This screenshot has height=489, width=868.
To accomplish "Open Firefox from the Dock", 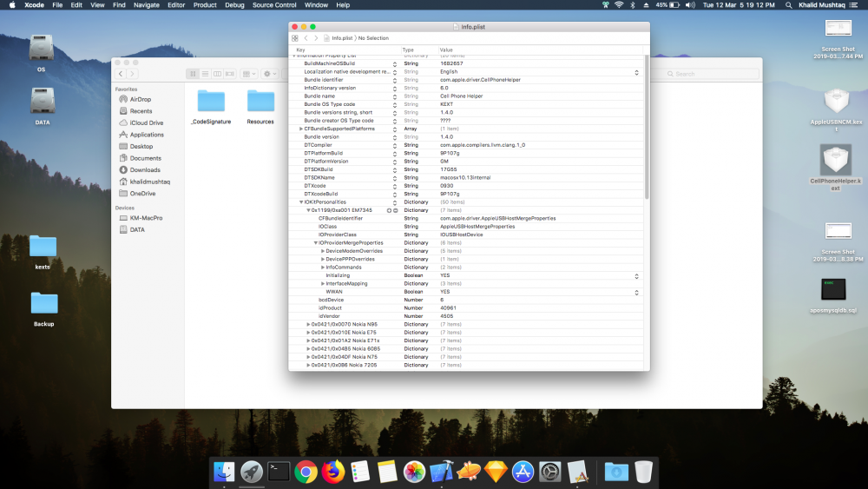I will coord(332,472).
